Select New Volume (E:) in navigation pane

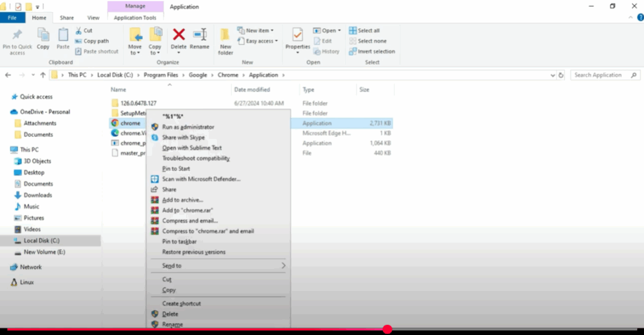40,252
